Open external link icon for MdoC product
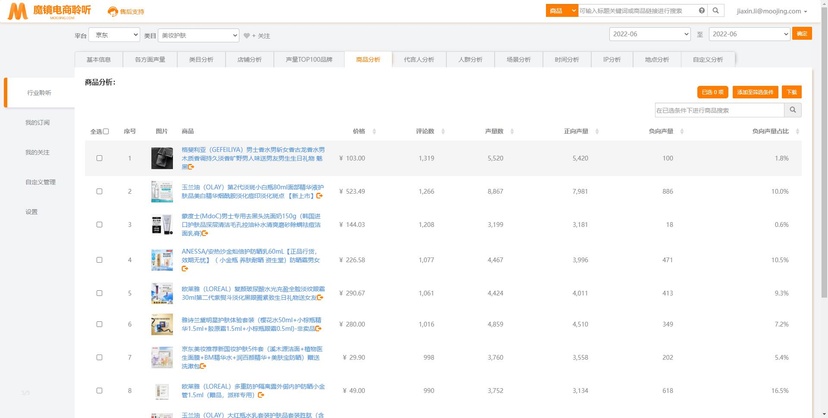The height and width of the screenshot is (418, 828). [205, 233]
